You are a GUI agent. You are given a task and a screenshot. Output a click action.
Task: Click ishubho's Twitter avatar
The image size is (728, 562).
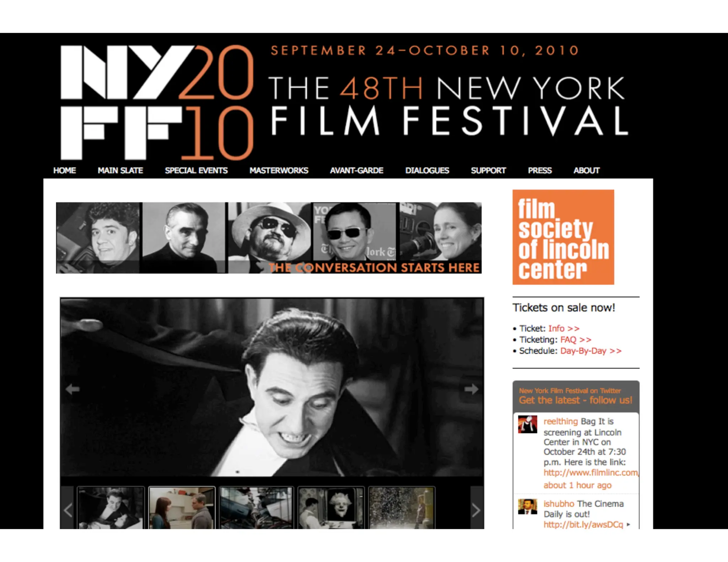tap(528, 507)
